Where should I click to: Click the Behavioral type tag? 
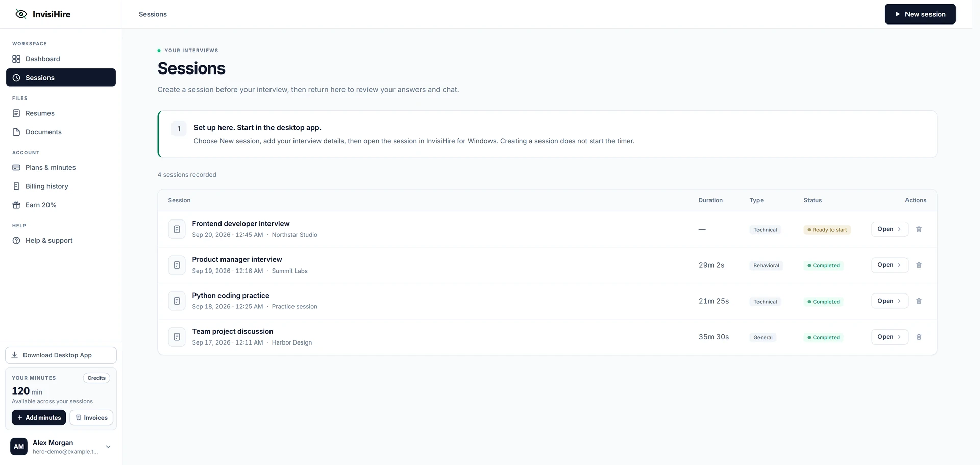pos(766,265)
